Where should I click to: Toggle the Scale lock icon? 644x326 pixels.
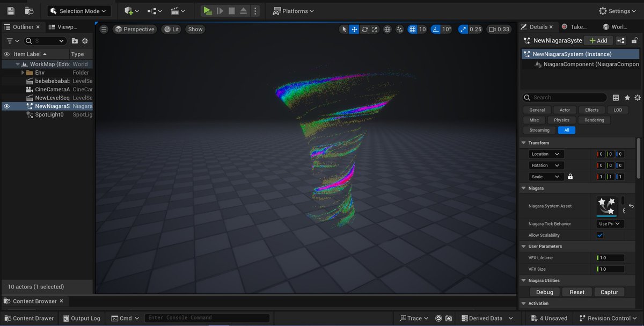click(570, 177)
